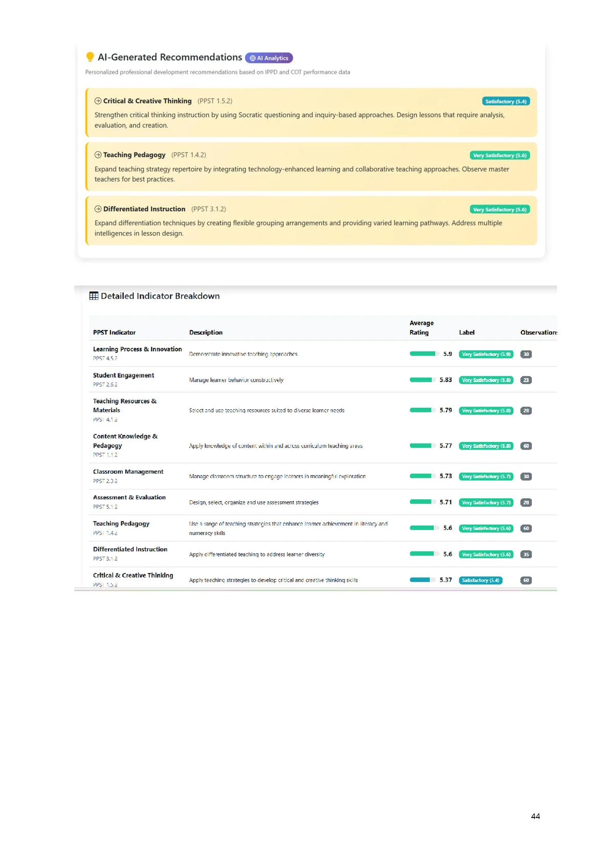Click the Average Rating column header
The width and height of the screenshot is (614, 868).
click(x=421, y=327)
